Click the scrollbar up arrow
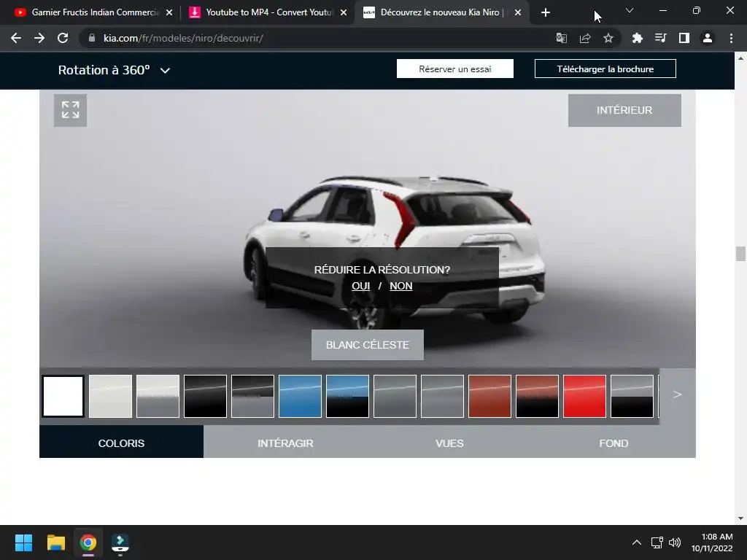The width and height of the screenshot is (747, 560). (740, 58)
